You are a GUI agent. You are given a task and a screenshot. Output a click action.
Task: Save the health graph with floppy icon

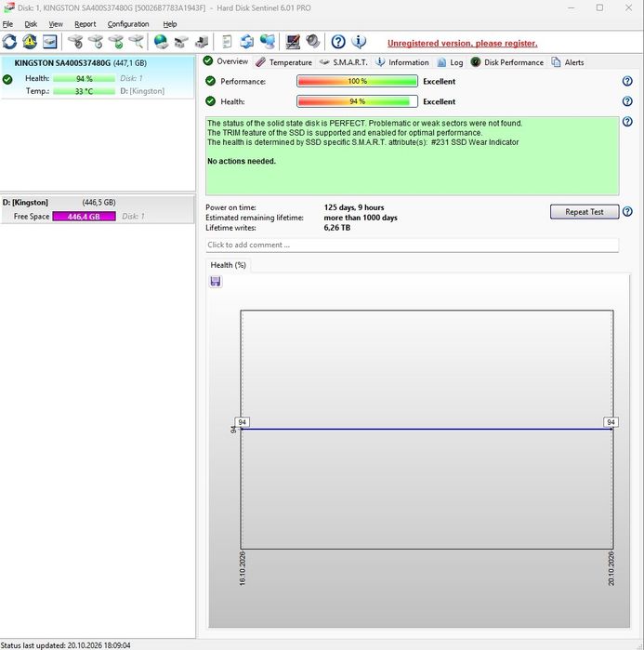click(x=216, y=282)
